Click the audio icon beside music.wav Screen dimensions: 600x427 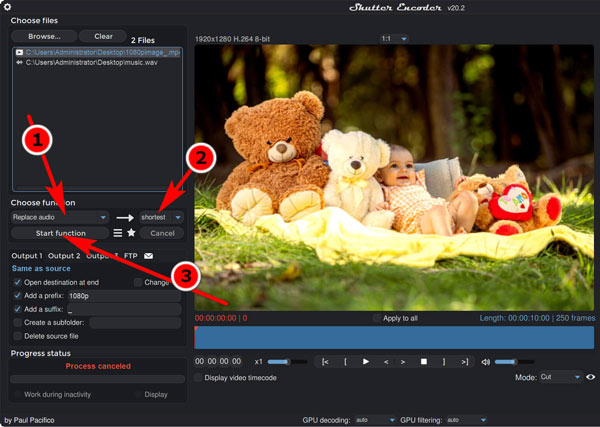19,62
